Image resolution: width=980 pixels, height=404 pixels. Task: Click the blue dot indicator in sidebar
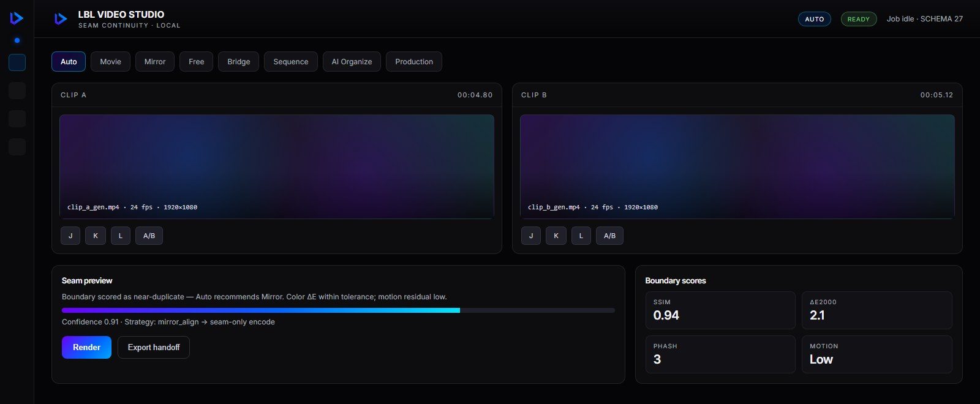point(17,40)
